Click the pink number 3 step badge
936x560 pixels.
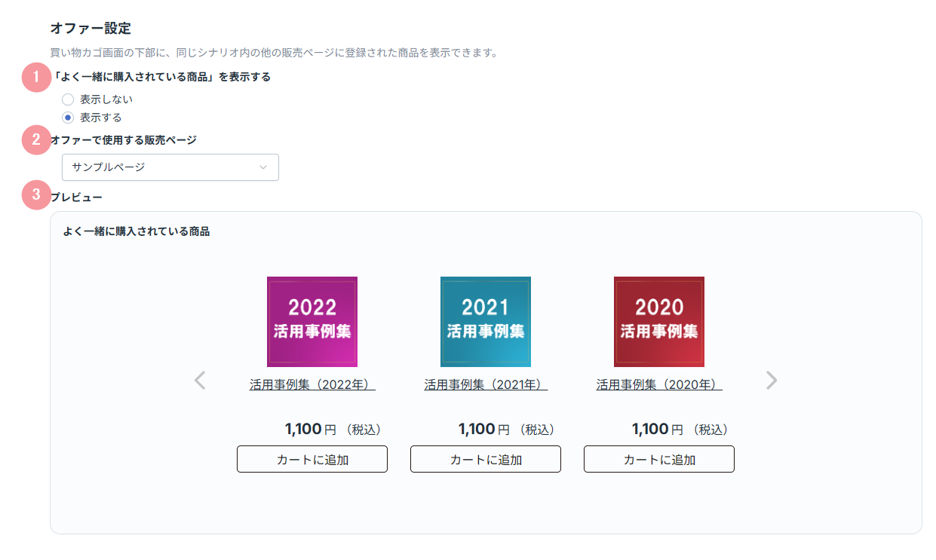click(36, 195)
